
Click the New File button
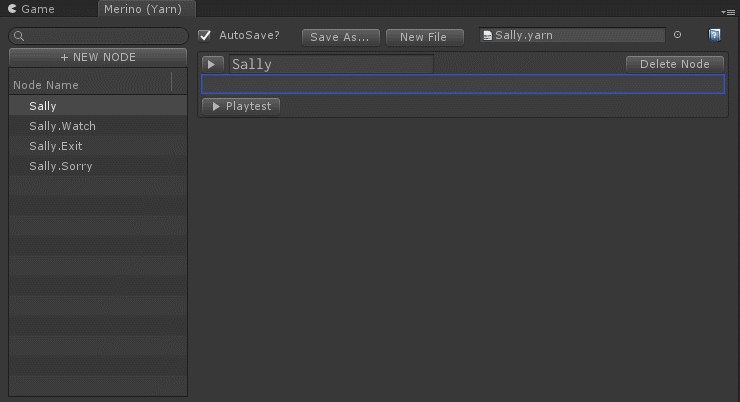pyautogui.click(x=423, y=37)
